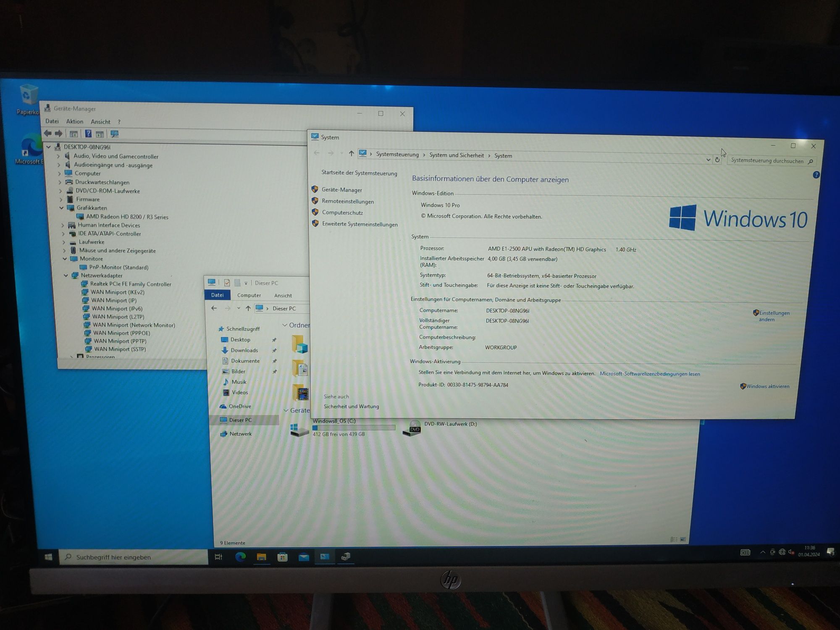Click Back arrow in Geräte-Manager toolbar
Image resolution: width=840 pixels, height=630 pixels.
tap(48, 134)
